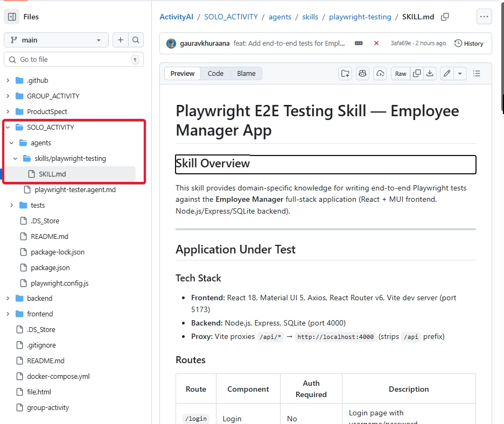Expand the GROUP_ACTIVITY folder chevron

[8, 96]
